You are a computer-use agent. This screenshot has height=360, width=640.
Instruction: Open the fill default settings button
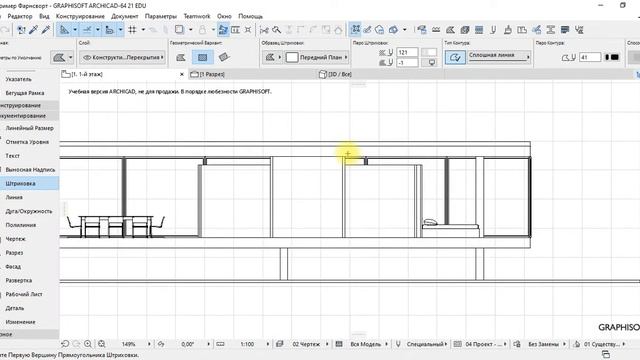pos(59,58)
